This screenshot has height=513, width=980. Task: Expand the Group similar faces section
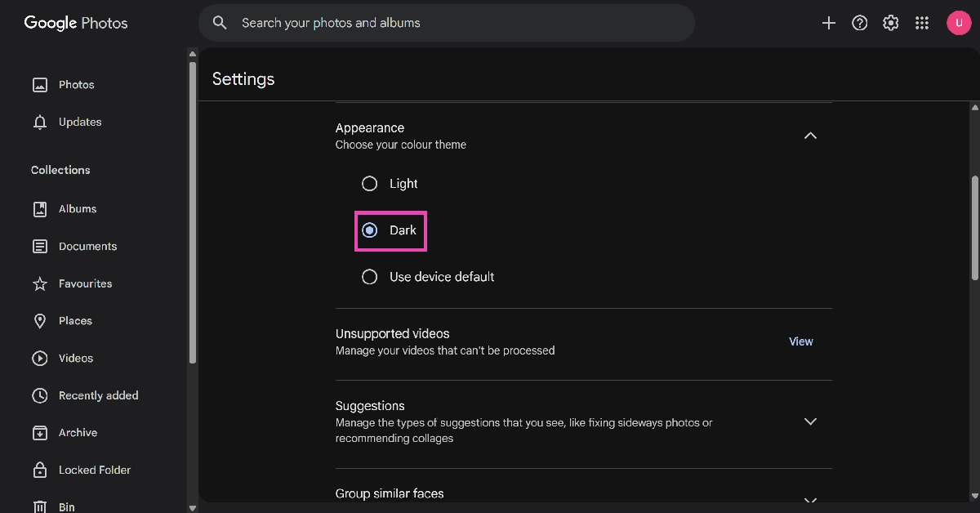pos(810,499)
